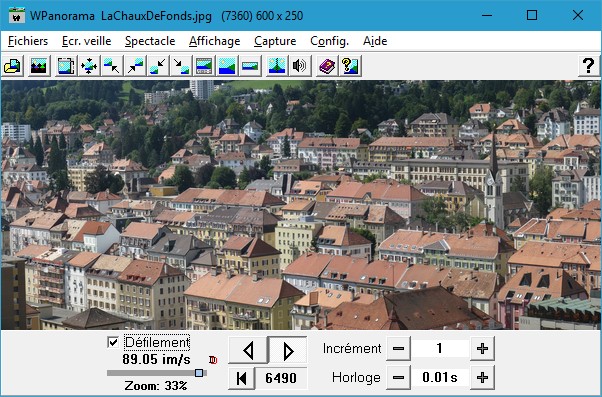Decrease the Incrément value
This screenshot has width=602, height=397.
point(398,349)
